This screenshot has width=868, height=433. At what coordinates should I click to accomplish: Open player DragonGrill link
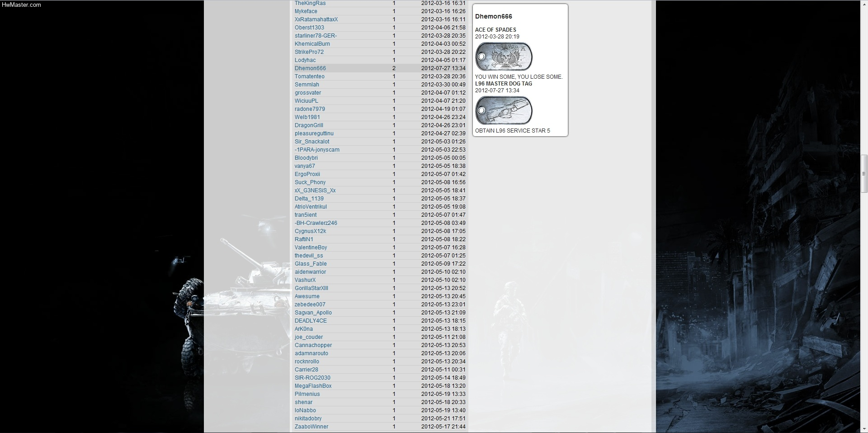[x=309, y=125]
